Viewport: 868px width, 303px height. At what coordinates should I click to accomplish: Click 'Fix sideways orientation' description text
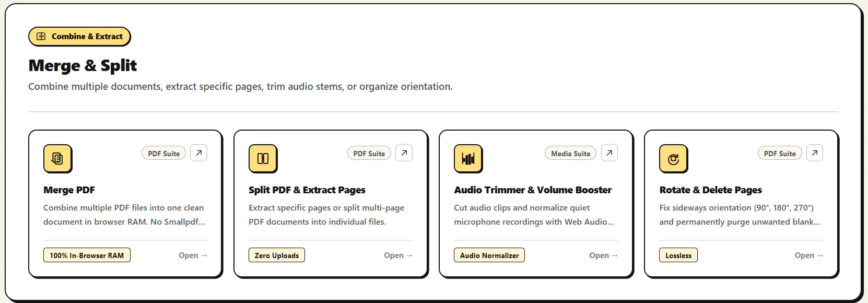(740, 215)
